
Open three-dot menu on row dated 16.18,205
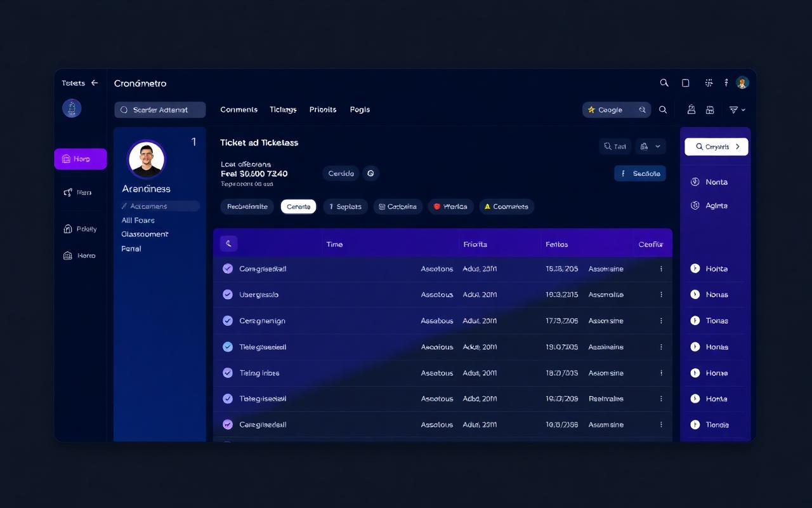click(661, 269)
